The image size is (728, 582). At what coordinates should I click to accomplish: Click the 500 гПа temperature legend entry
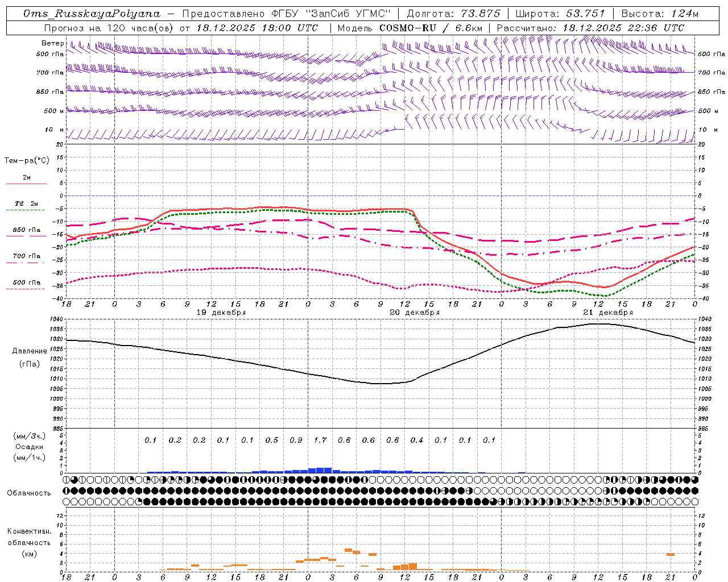(27, 282)
